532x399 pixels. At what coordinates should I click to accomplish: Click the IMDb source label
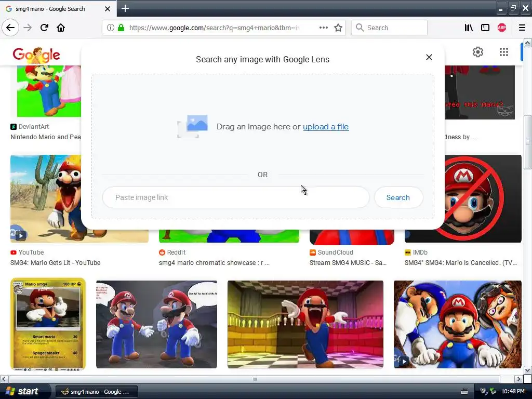point(416,252)
